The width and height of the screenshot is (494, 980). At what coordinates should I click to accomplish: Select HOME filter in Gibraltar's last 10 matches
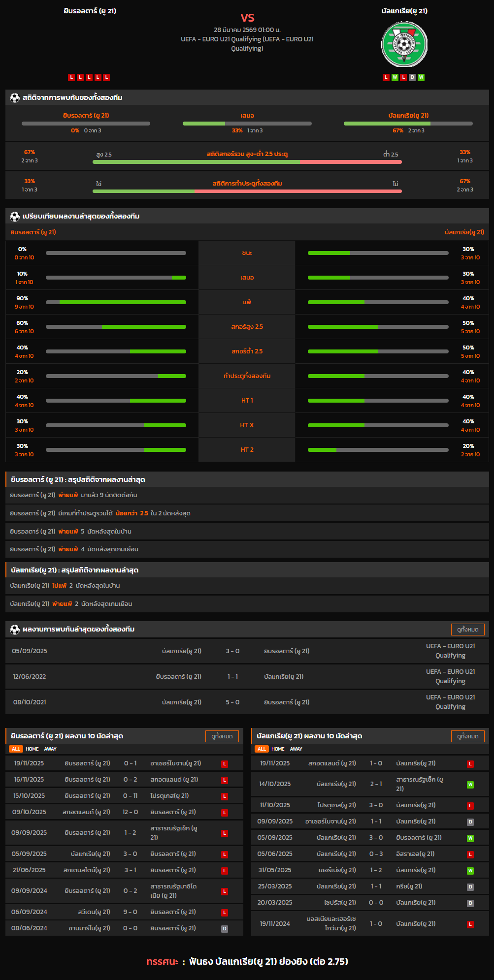click(32, 749)
